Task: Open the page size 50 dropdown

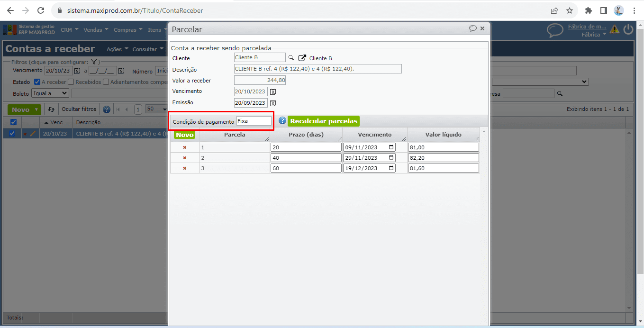Action: tap(156, 109)
